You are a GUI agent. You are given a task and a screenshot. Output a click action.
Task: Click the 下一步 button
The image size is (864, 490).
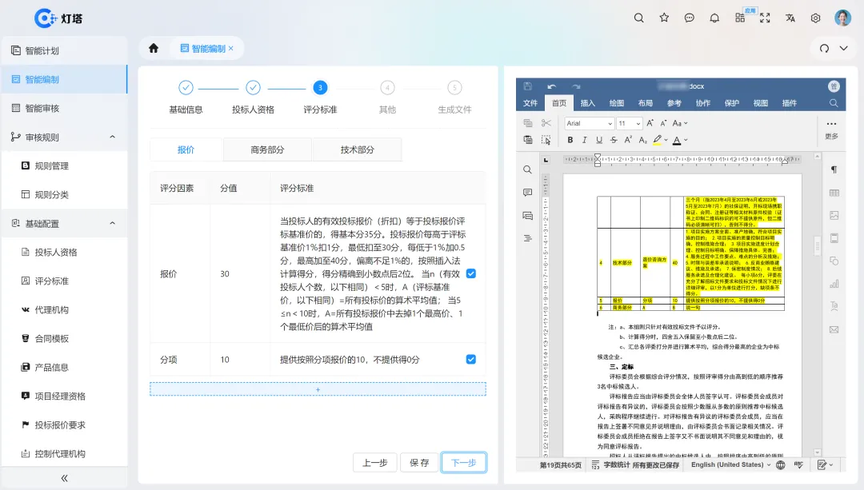(x=463, y=463)
